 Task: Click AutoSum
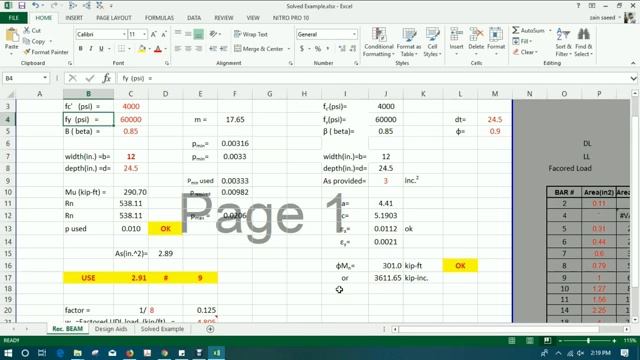coord(529,31)
